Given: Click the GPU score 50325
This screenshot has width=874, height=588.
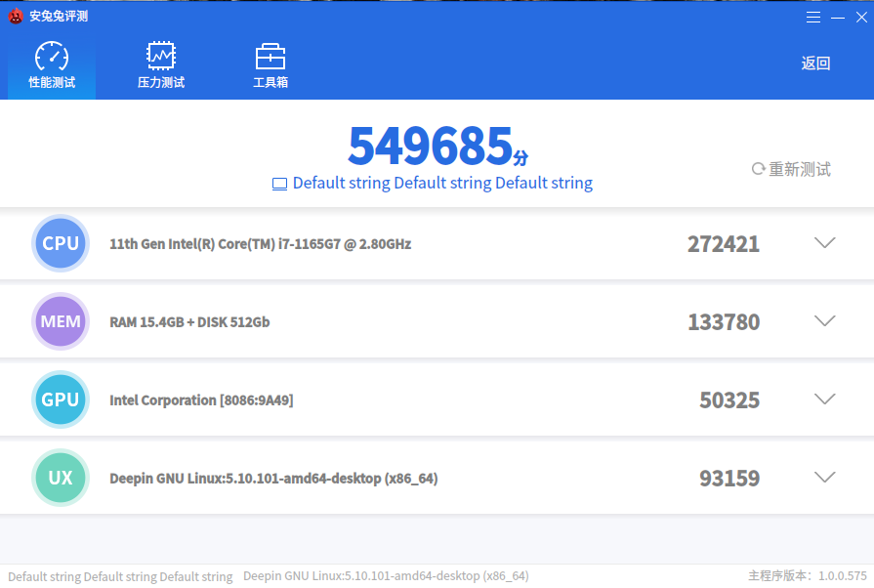Looking at the screenshot, I should coord(729,400).
